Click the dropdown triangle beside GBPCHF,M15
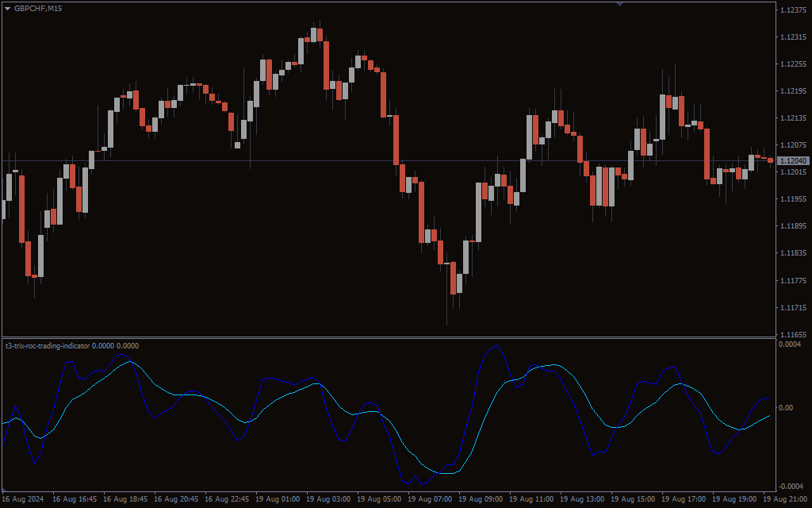Viewport: 812px width, 508px height. (x=8, y=9)
